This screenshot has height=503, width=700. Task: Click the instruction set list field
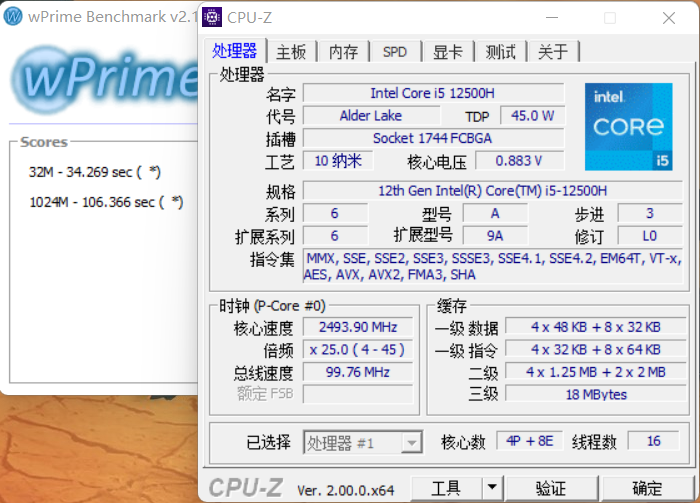click(493, 266)
